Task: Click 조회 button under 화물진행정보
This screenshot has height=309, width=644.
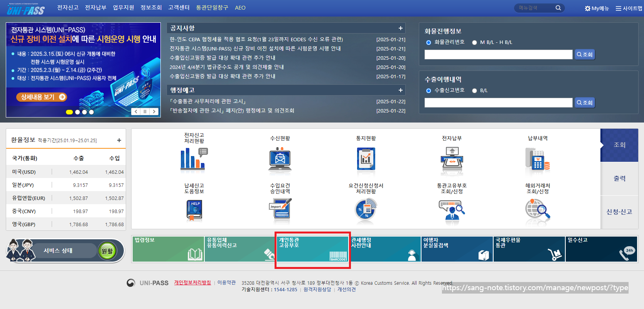Action: click(x=585, y=55)
